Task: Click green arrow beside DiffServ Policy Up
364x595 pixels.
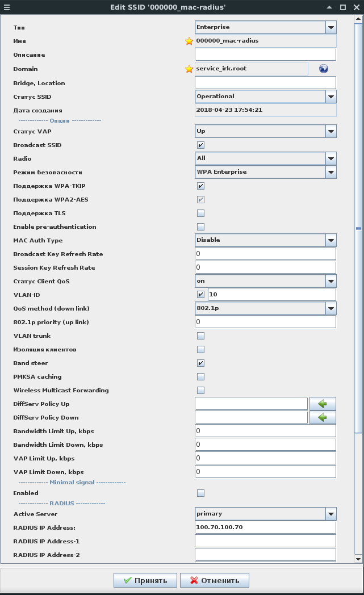Action: (x=323, y=404)
